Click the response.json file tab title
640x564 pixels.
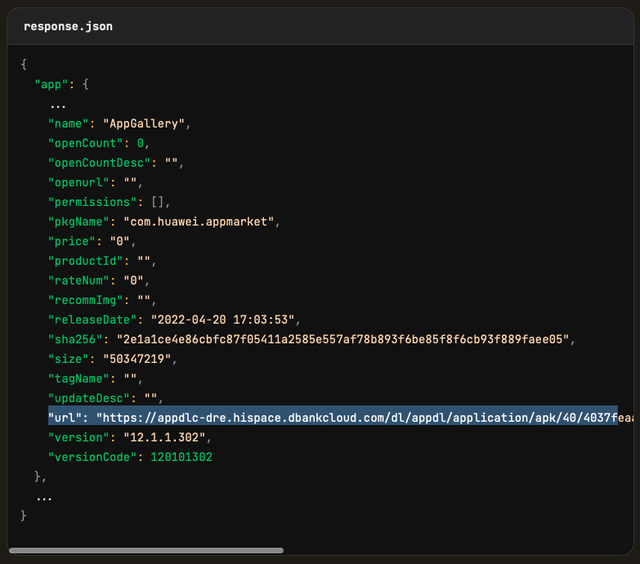68,26
